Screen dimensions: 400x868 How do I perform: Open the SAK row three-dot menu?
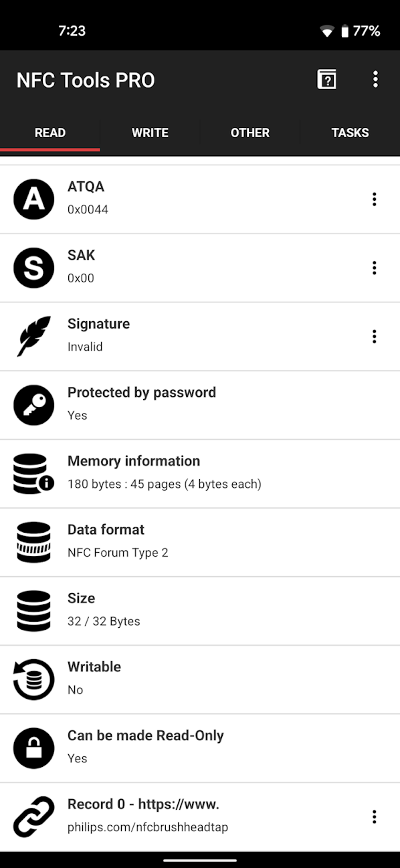click(374, 268)
